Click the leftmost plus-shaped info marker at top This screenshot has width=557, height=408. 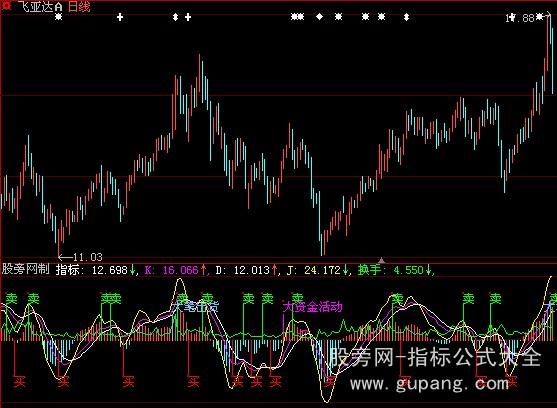click(120, 17)
